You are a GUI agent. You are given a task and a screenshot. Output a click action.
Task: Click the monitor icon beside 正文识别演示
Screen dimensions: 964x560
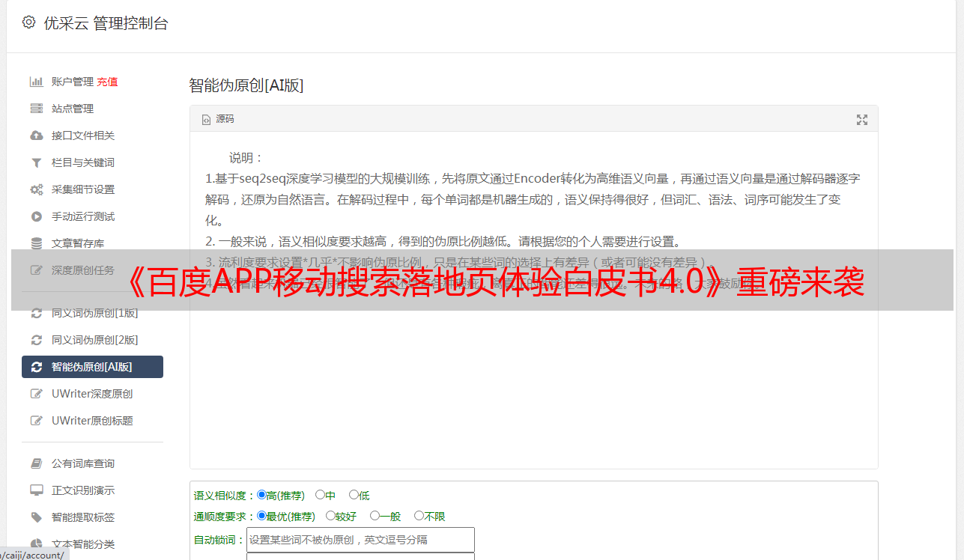click(x=36, y=490)
